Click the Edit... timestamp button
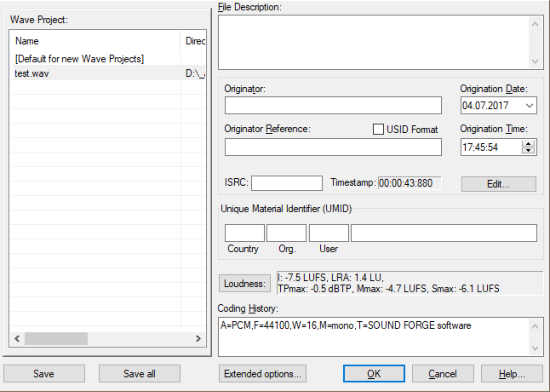Screen dimensions: 550x392 point(498,184)
